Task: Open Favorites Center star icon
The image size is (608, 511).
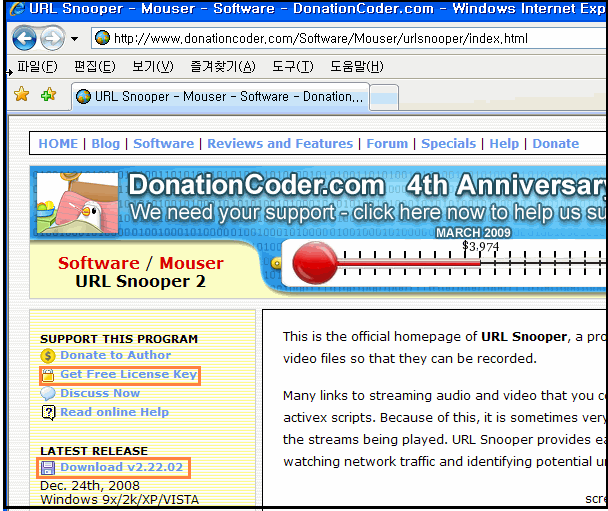Action: tap(22, 94)
